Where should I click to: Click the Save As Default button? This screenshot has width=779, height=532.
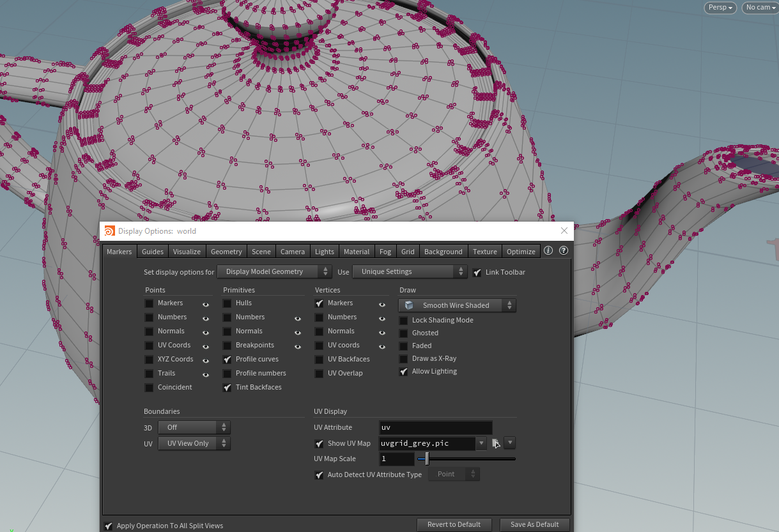tap(534, 524)
